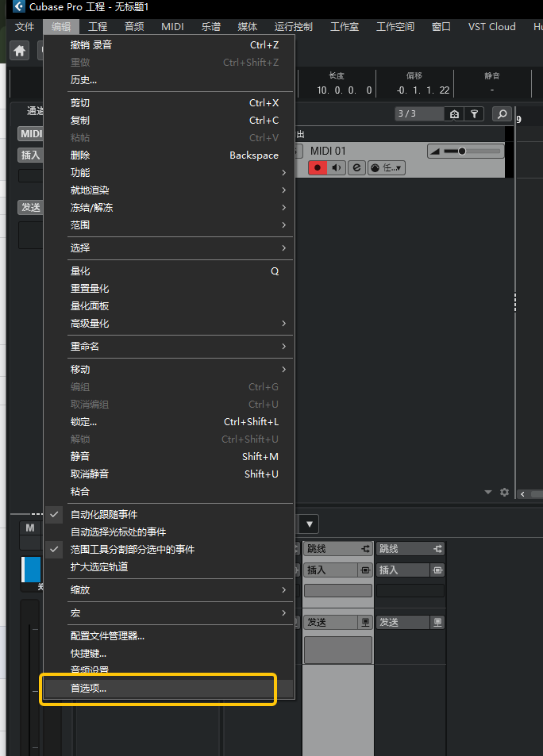Open the VST Cloud menu
Viewport: 543px width, 756px height.
(492, 26)
